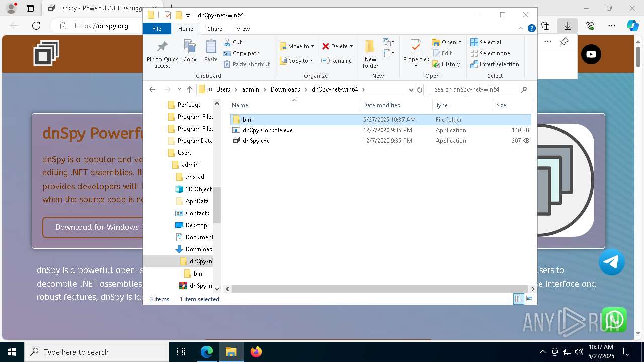The image size is (644, 362).
Task: Open Explorer Help question mark icon
Action: (x=531, y=29)
